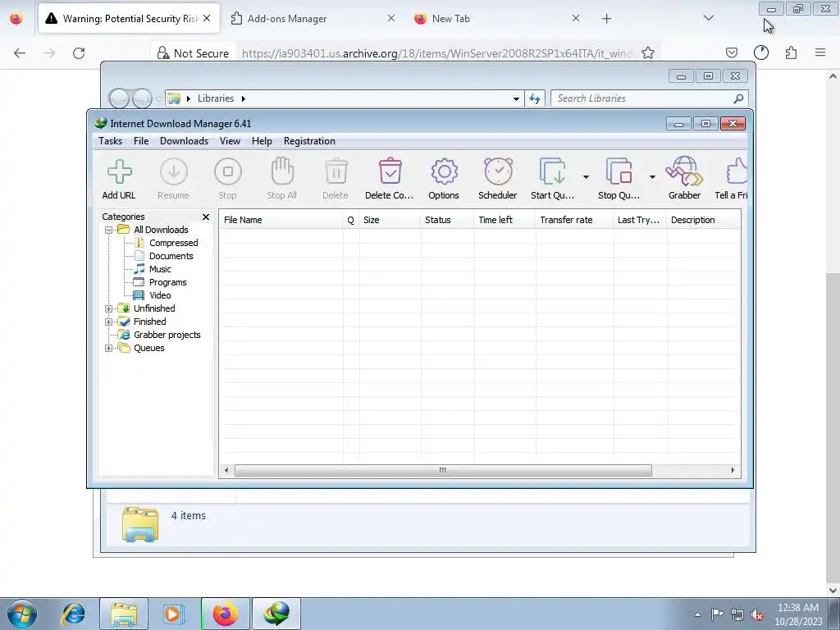Expand the Queues tree node
Image resolution: width=840 pixels, height=630 pixels.
(109, 348)
